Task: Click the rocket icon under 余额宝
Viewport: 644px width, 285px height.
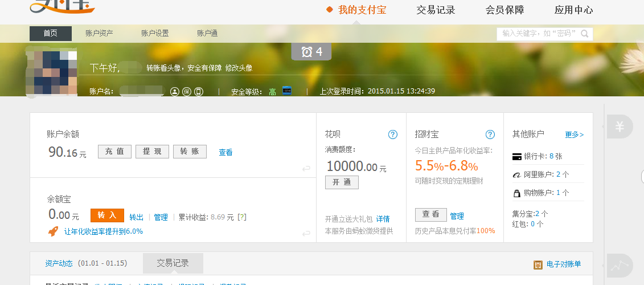Action: pos(54,231)
